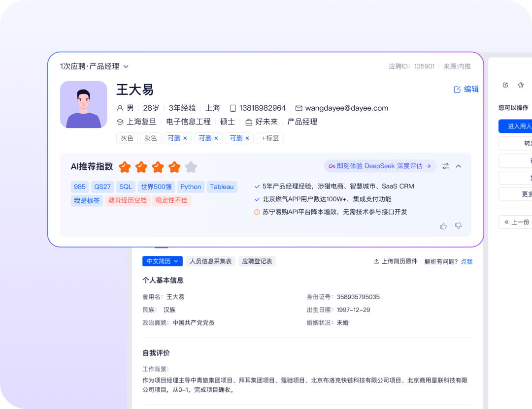Screen dimensions: 532x409
Task: Select the Python tag
Action: tap(191, 187)
